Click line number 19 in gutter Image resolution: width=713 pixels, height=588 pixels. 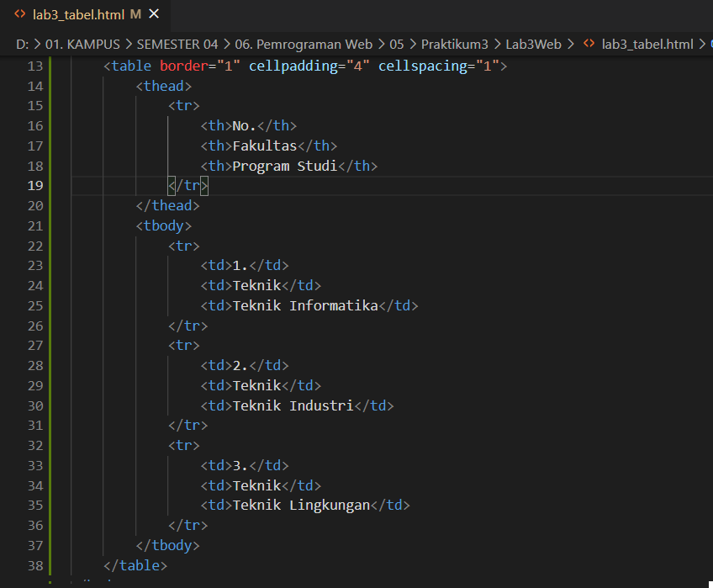point(35,186)
